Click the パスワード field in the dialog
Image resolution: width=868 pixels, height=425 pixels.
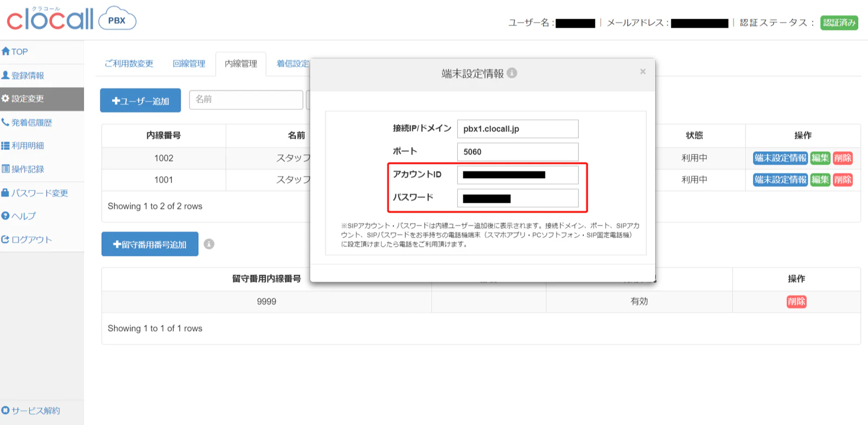click(518, 198)
